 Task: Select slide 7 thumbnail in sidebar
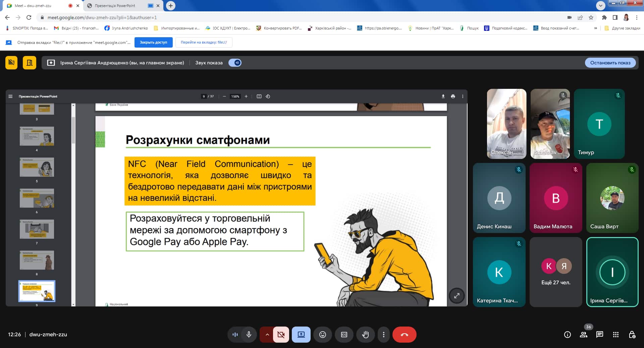pos(37,229)
